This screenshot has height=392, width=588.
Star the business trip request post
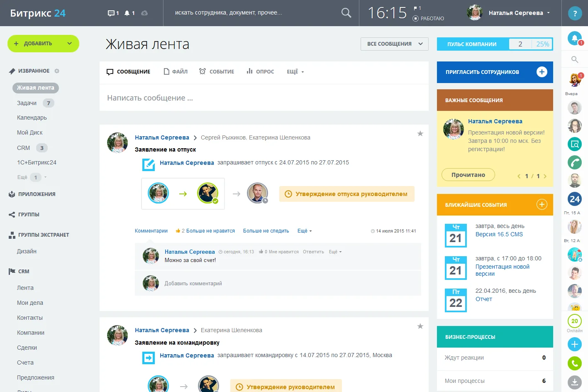(x=420, y=326)
